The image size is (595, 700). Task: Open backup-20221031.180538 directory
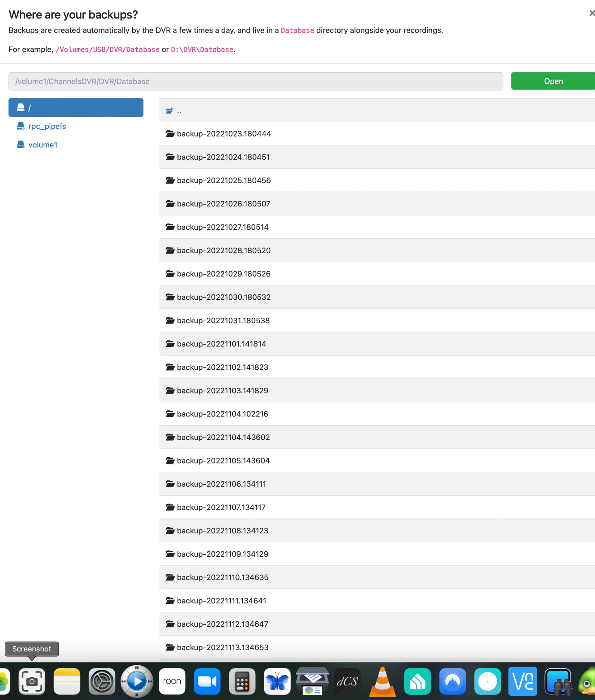[223, 320]
